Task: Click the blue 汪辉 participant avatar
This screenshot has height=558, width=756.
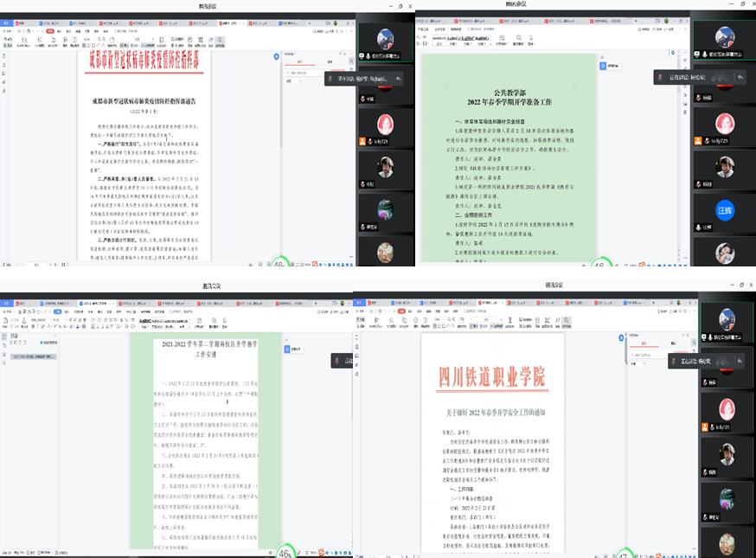Action: click(725, 208)
